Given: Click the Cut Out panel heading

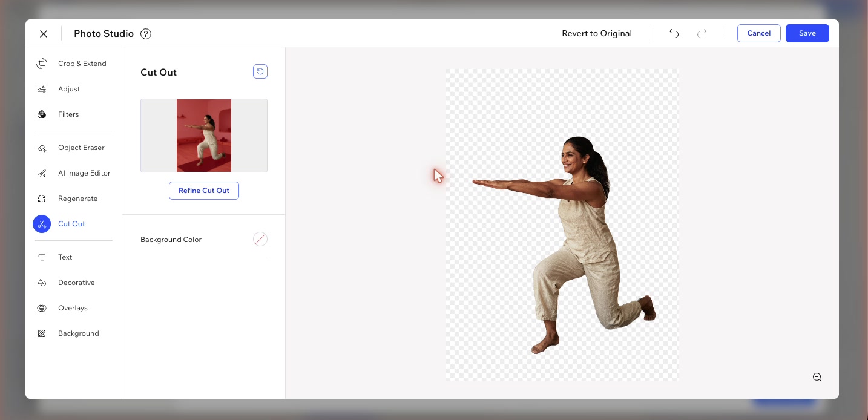Looking at the screenshot, I should pos(159,73).
